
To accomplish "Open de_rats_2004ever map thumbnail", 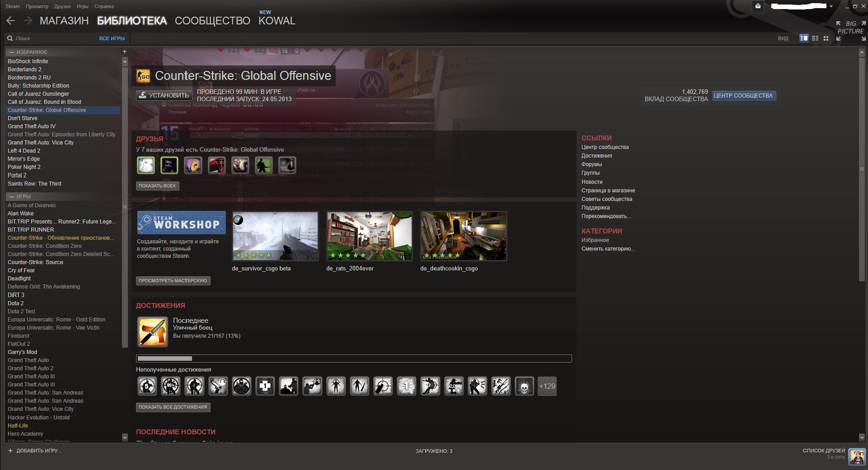I will (369, 236).
